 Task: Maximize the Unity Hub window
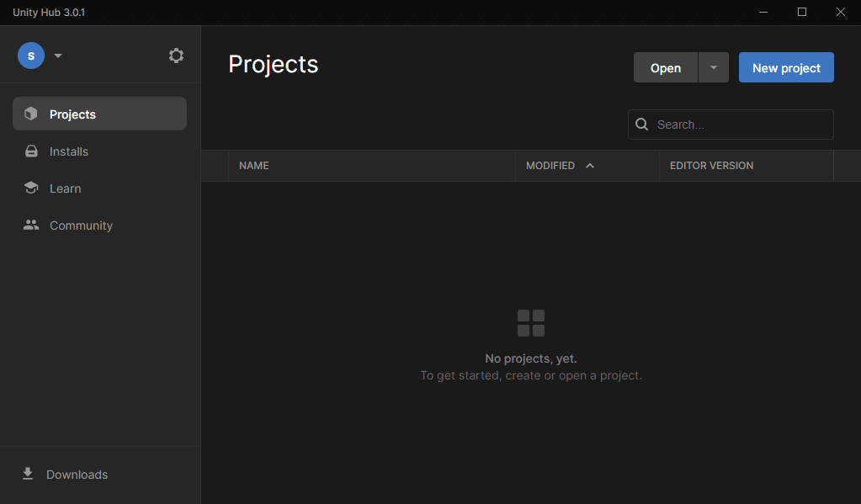pyautogui.click(x=802, y=12)
